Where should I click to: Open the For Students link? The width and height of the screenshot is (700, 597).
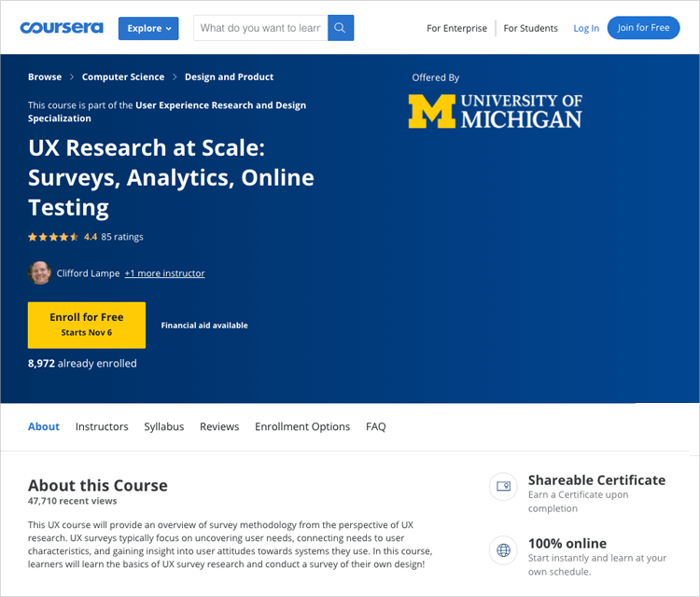pyautogui.click(x=530, y=28)
